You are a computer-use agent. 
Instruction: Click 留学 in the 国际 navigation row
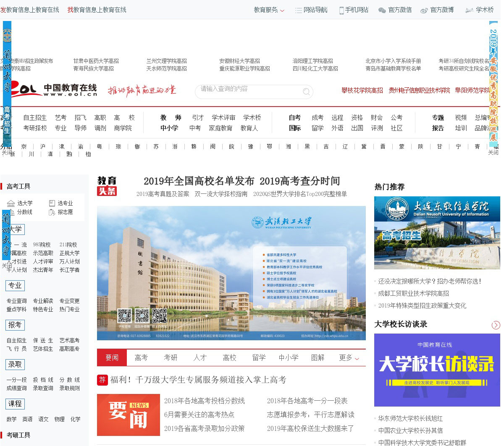tap(318, 128)
